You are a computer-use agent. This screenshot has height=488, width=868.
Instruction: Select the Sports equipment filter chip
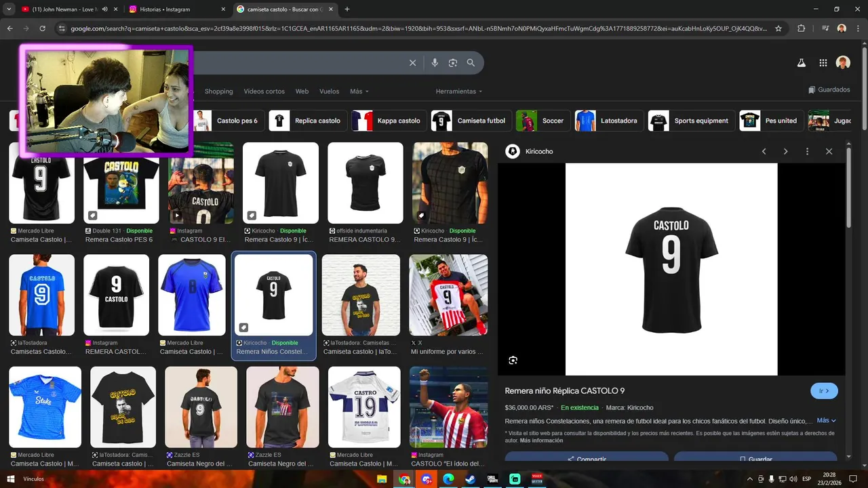click(x=692, y=121)
